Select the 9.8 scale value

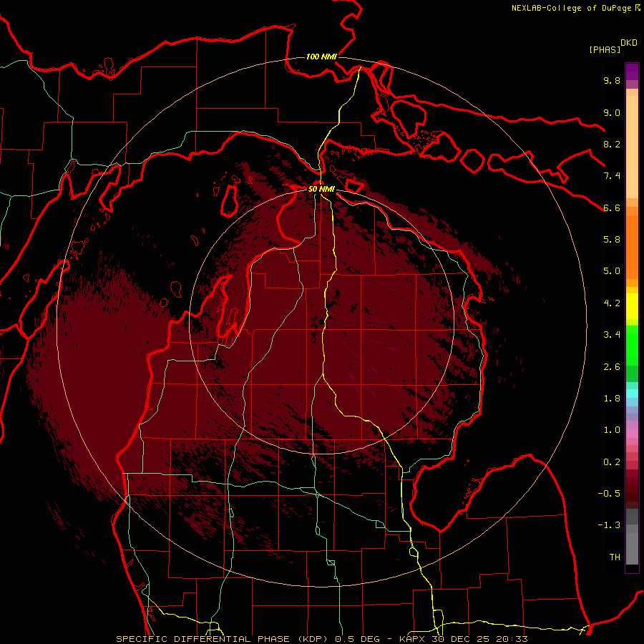coord(612,80)
